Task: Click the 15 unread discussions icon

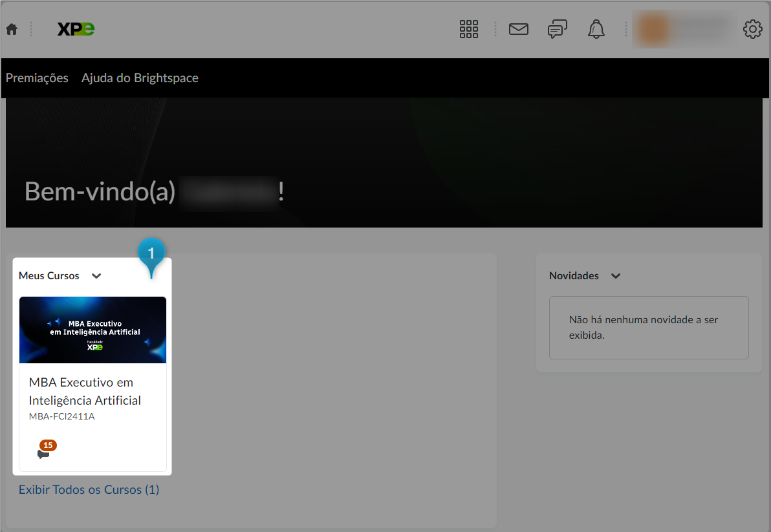Action: click(x=46, y=449)
